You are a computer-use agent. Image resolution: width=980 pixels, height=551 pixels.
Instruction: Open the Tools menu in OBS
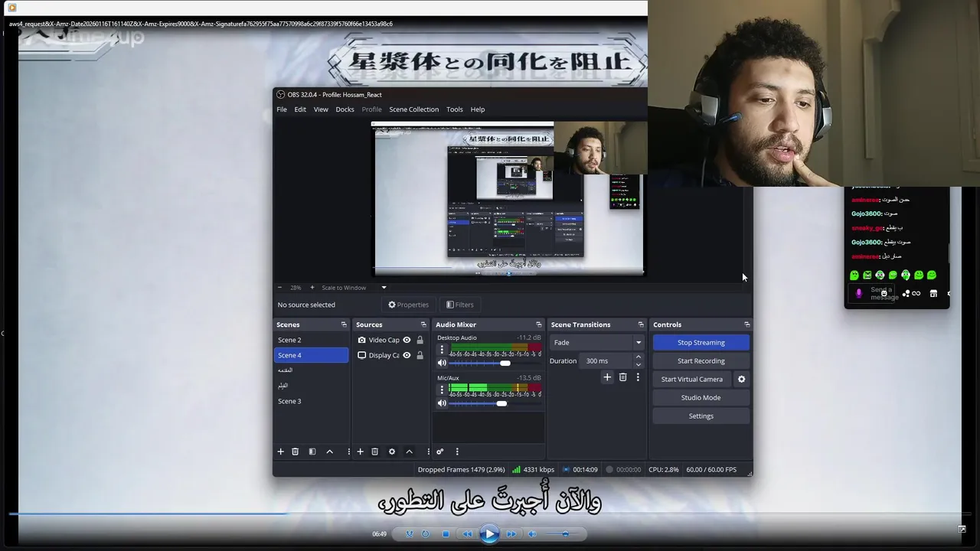coord(455,109)
